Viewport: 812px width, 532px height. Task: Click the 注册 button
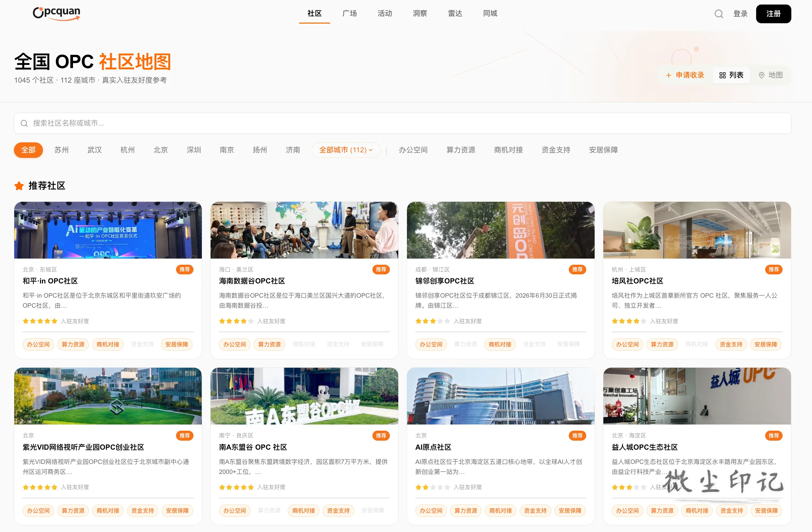click(x=774, y=14)
